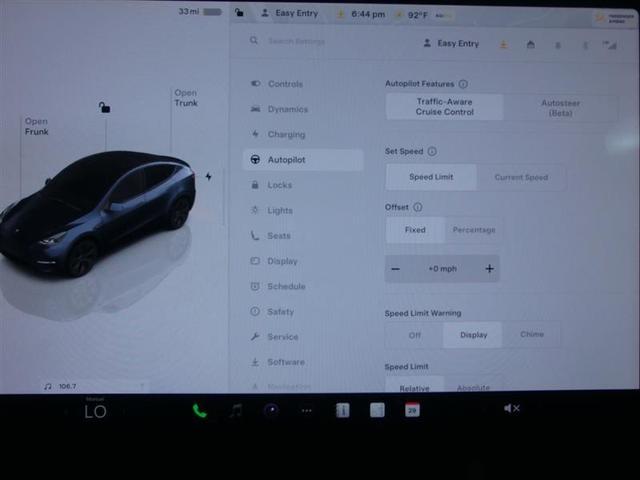Select Traffic-Aware Cruise Control

click(444, 107)
